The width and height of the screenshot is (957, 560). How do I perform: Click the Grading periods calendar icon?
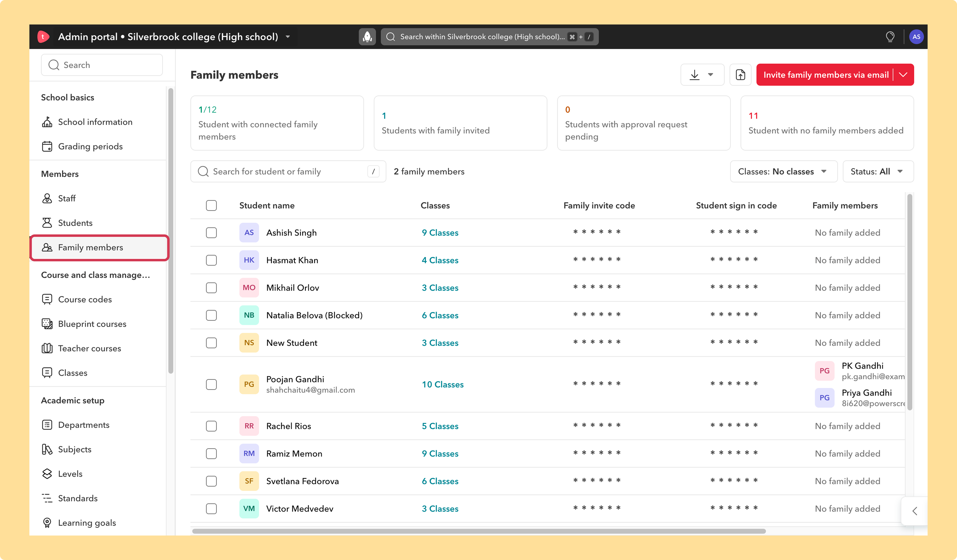click(47, 147)
